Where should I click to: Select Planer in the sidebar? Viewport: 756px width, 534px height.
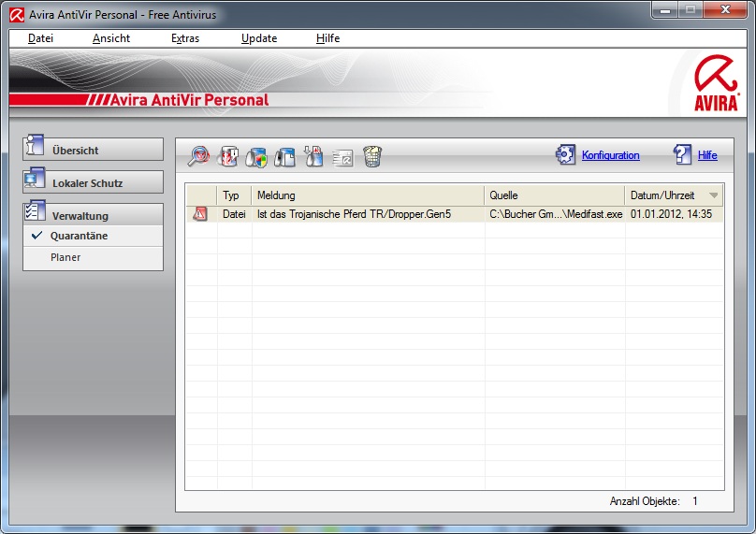click(x=93, y=257)
